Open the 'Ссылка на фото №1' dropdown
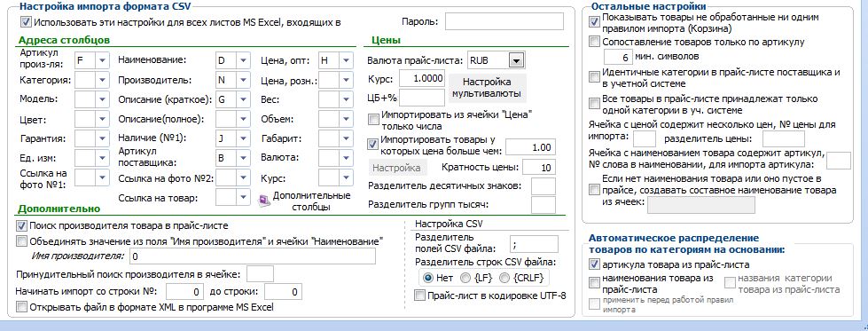The height and width of the screenshot is (331, 868). (103, 178)
